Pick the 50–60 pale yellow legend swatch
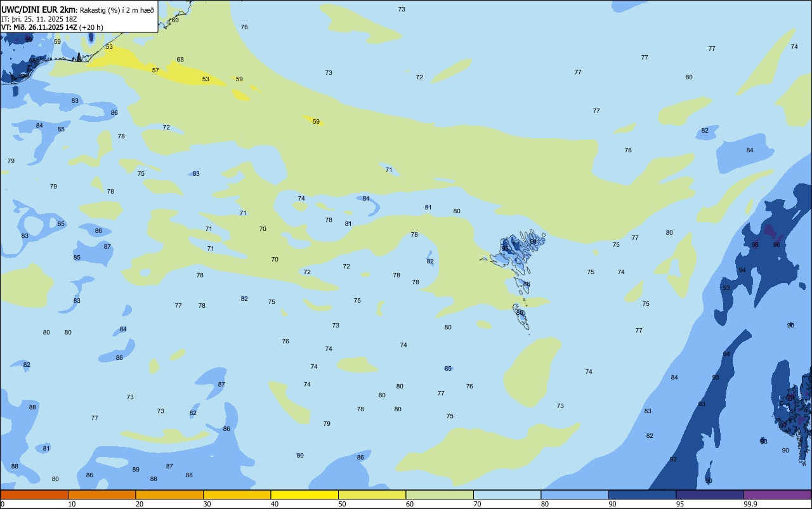This screenshot has width=812, height=509. tap(372, 494)
